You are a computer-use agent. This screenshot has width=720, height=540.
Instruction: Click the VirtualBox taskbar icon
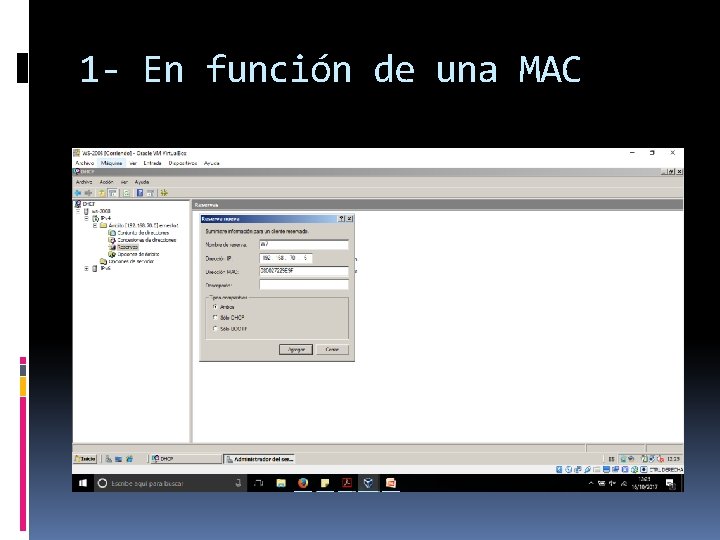(368, 483)
